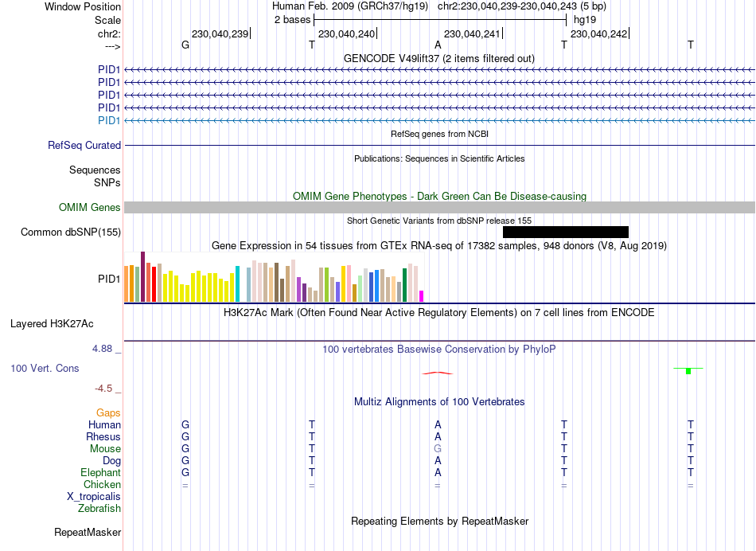
Task: Open Repeating Elements by RepeatMasker title
Action: pos(439,521)
